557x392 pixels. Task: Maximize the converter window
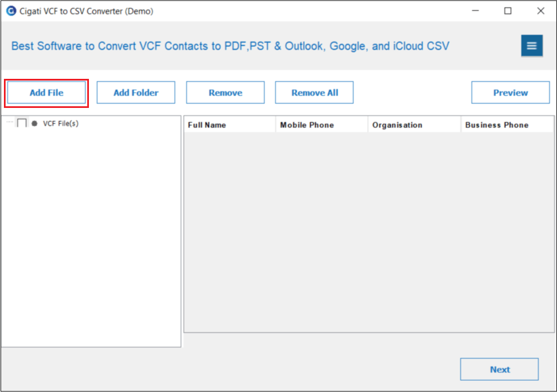pos(508,11)
